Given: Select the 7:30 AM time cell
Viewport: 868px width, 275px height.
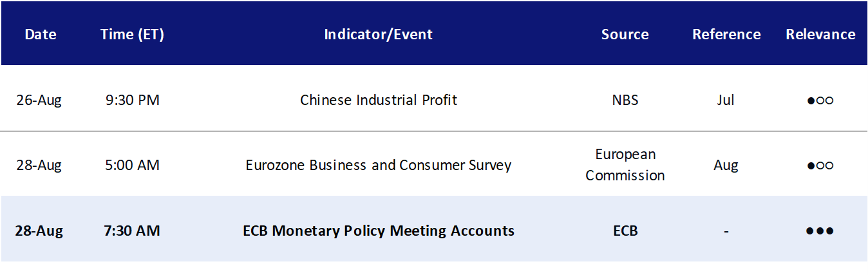Looking at the screenshot, I should 133,230.
